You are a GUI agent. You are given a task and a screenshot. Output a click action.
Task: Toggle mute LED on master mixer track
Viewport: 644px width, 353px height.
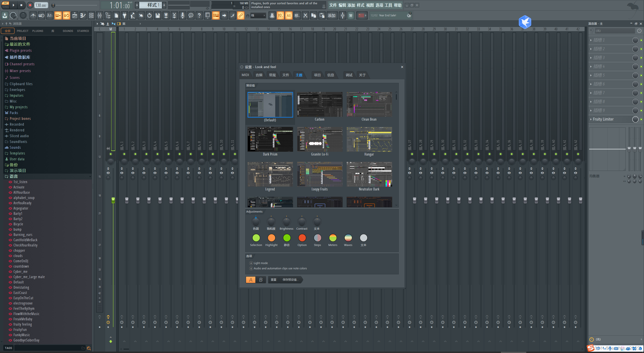click(x=111, y=154)
